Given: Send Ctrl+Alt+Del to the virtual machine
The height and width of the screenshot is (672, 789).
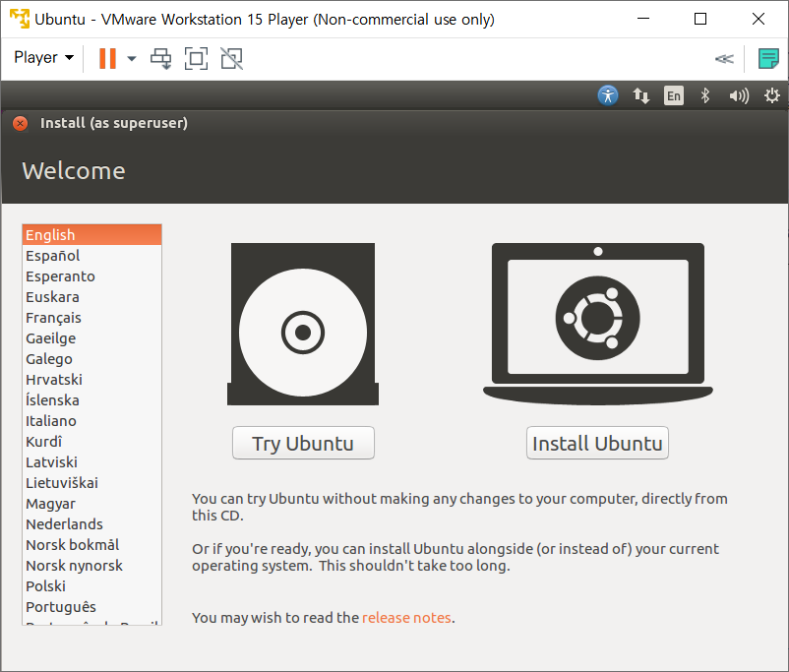Looking at the screenshot, I should coord(161,58).
